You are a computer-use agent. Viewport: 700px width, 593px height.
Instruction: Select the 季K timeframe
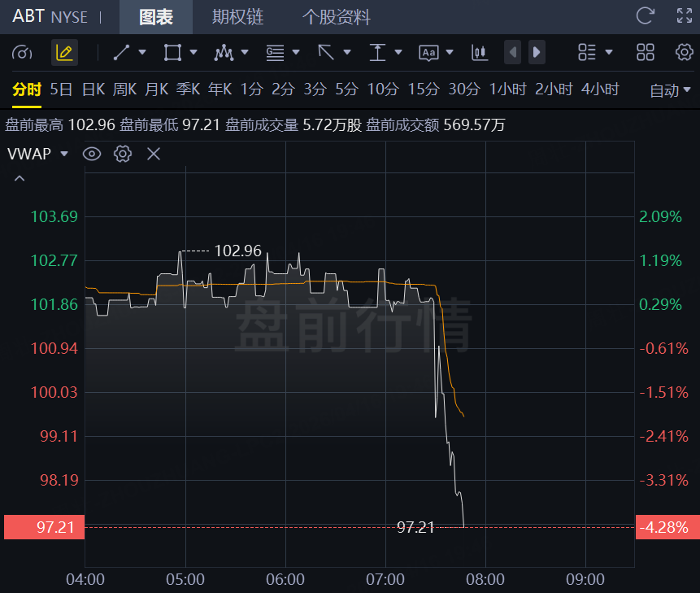(188, 89)
